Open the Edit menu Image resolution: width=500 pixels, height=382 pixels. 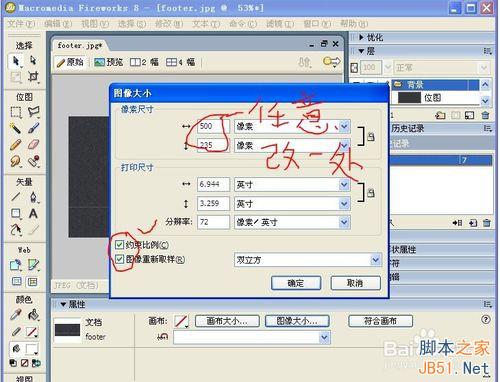click(x=58, y=24)
